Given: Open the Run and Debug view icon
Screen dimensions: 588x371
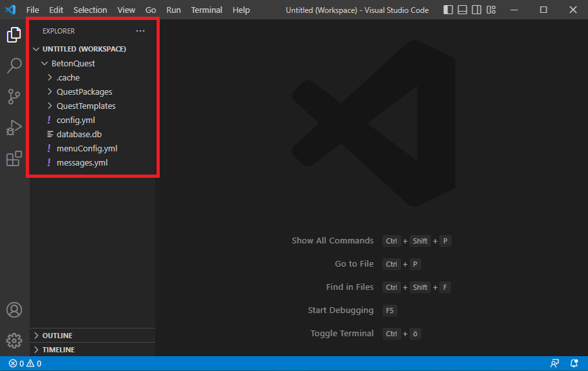Looking at the screenshot, I should tap(14, 128).
